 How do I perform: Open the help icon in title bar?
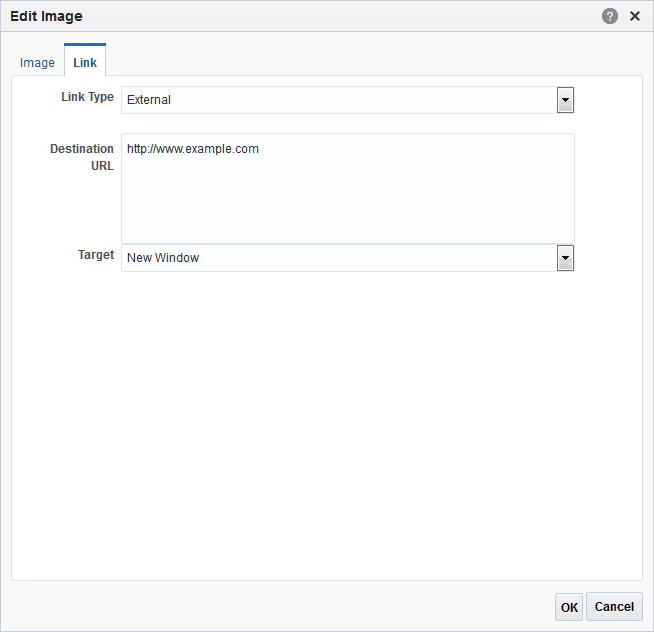(x=610, y=16)
